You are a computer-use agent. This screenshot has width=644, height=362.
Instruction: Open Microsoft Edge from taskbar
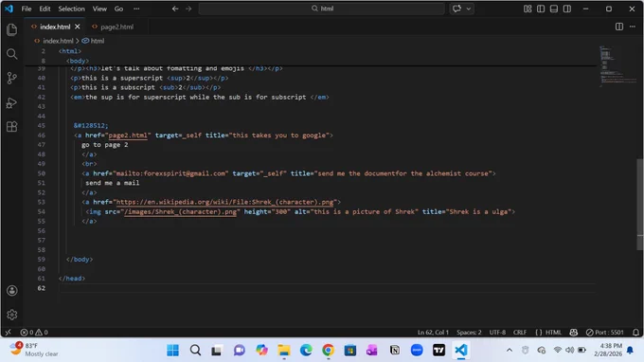pos(306,350)
